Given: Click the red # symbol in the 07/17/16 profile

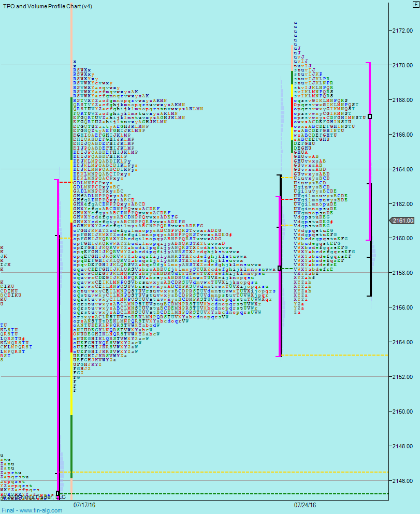Looking at the screenshot, I should (230, 234).
